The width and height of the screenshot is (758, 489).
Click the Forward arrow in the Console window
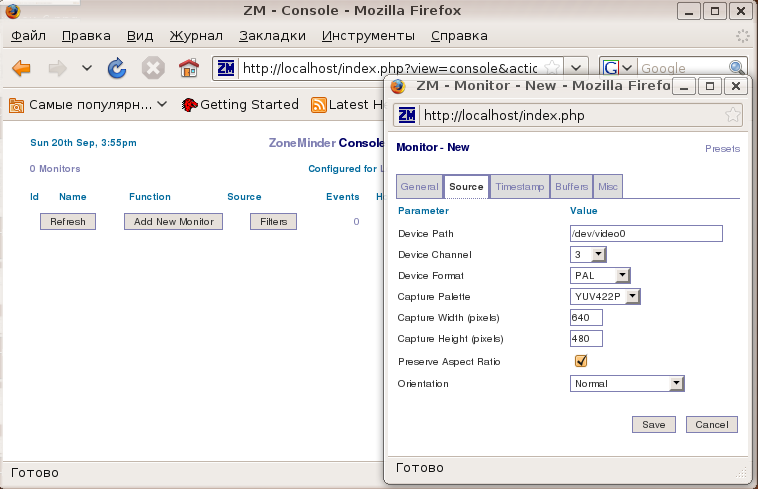[58, 68]
